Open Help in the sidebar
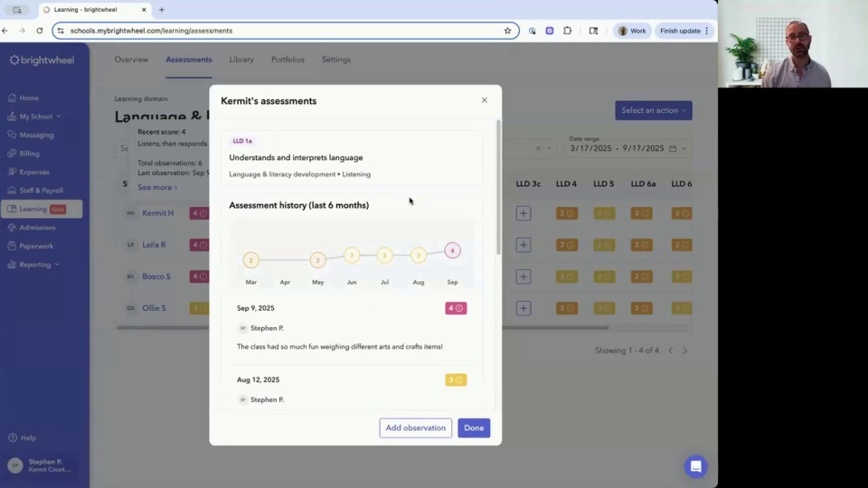The width and height of the screenshot is (868, 488). tap(23, 437)
